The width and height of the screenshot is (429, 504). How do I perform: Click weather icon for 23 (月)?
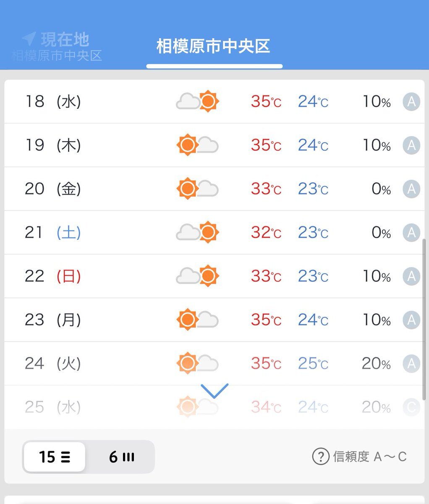point(198,320)
